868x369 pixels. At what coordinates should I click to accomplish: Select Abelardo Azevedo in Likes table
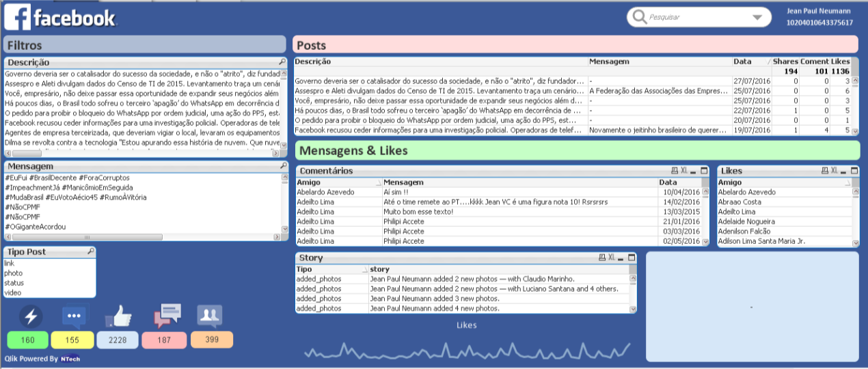pos(784,192)
